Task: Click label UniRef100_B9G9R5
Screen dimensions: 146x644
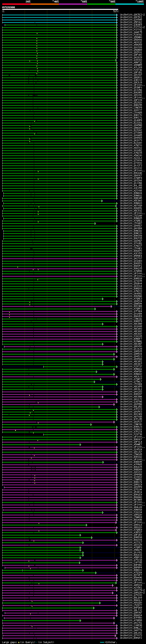Action: coord(131,93)
